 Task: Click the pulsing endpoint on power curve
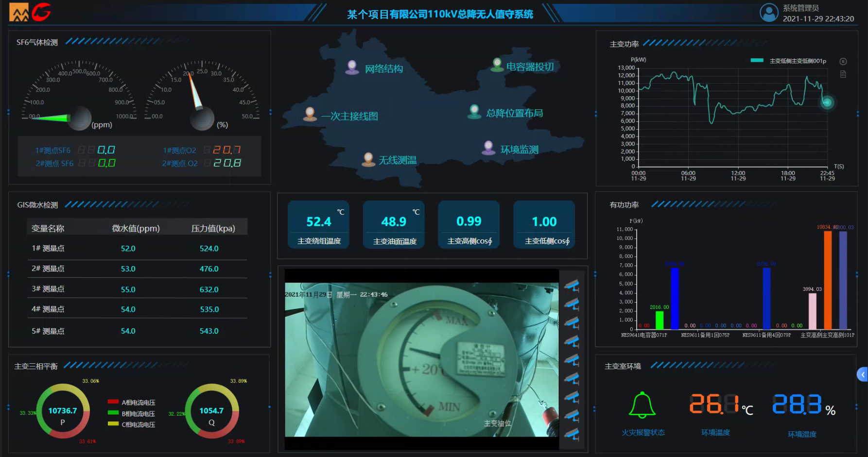[827, 102]
